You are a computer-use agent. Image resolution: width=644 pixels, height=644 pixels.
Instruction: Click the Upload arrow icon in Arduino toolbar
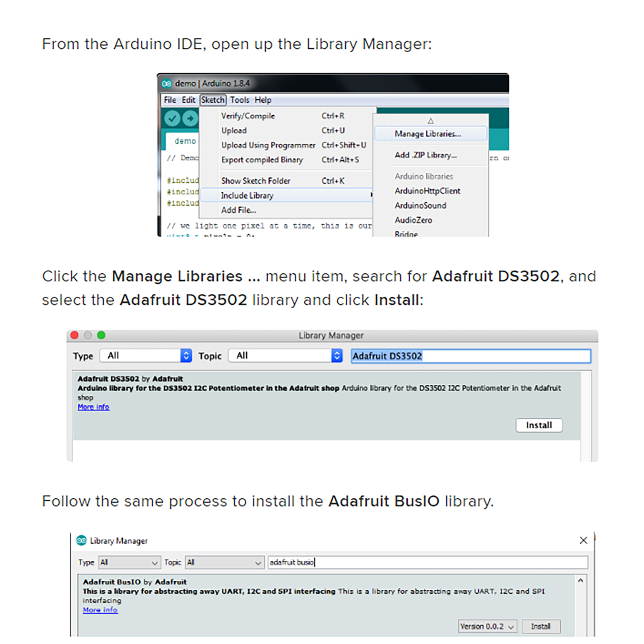click(x=190, y=118)
